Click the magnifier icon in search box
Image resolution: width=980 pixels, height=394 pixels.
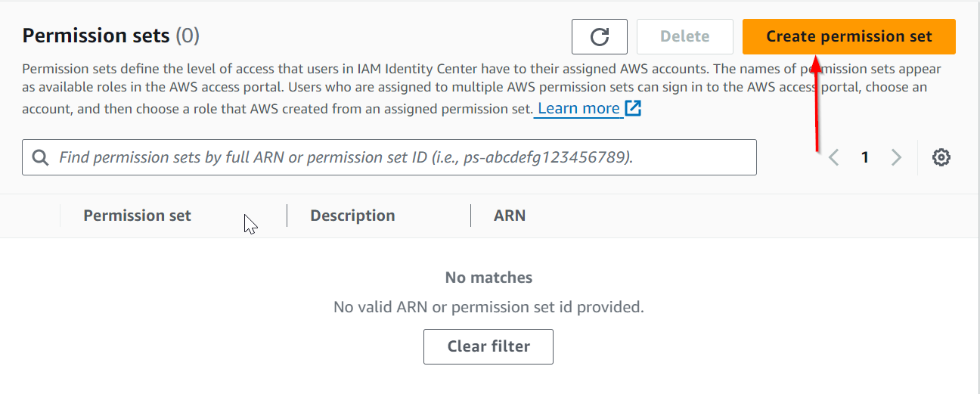tap(40, 157)
